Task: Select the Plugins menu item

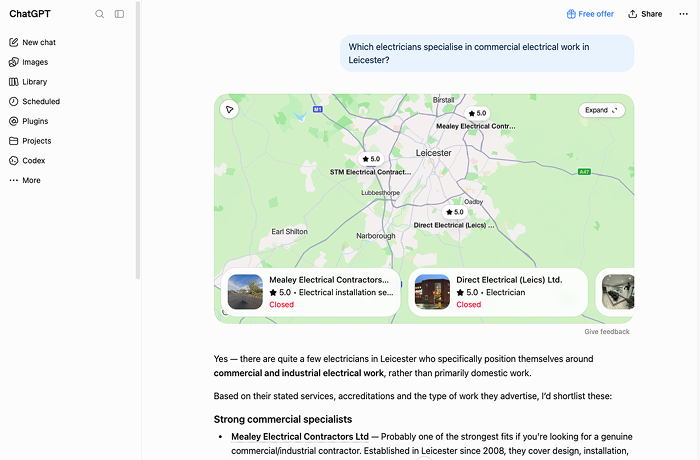Action: tap(35, 121)
